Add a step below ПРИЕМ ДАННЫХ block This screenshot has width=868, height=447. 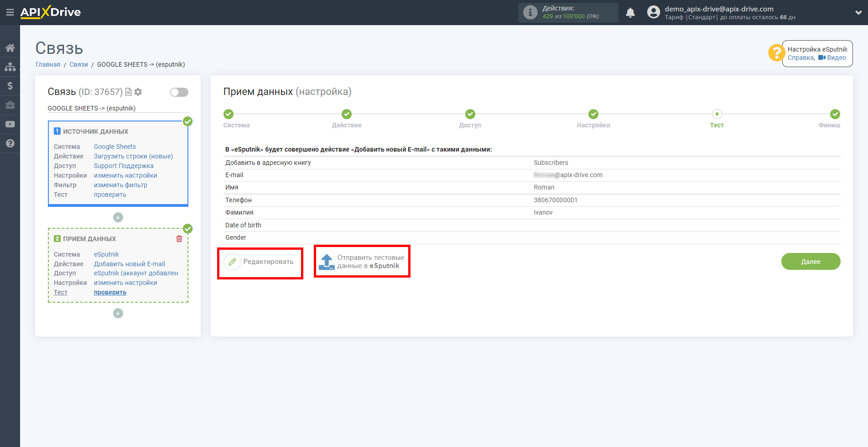[118, 313]
